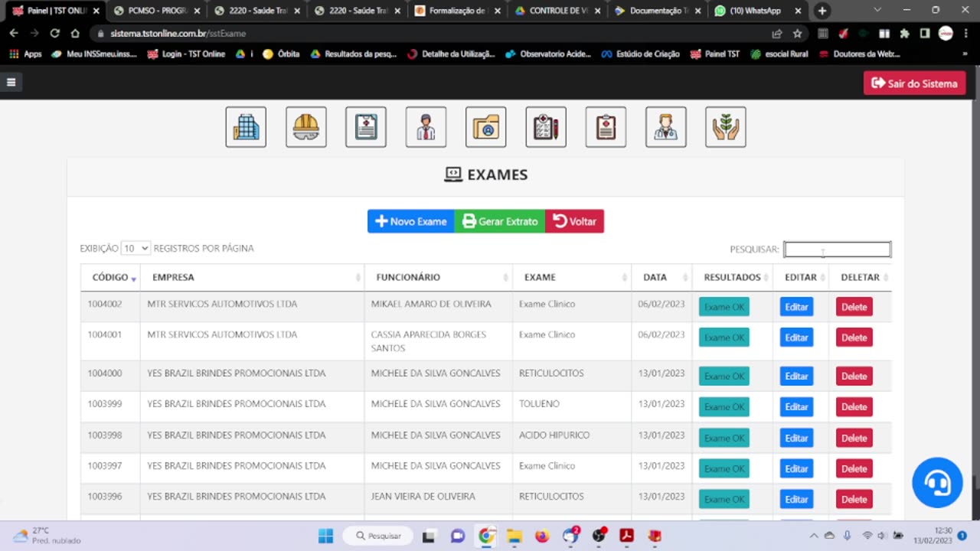Screen dimensions: 980x551
Task: Open the Apps bookmarks shortcut
Action: click(x=25, y=54)
